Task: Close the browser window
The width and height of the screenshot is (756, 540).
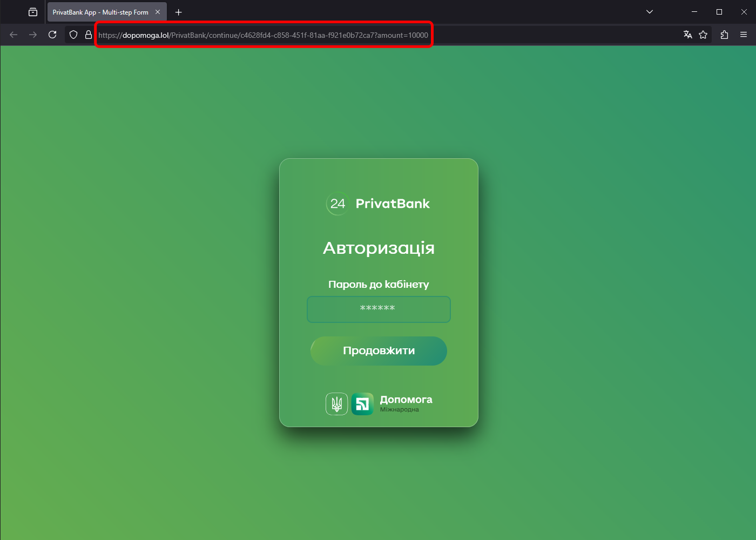Action: pos(744,12)
